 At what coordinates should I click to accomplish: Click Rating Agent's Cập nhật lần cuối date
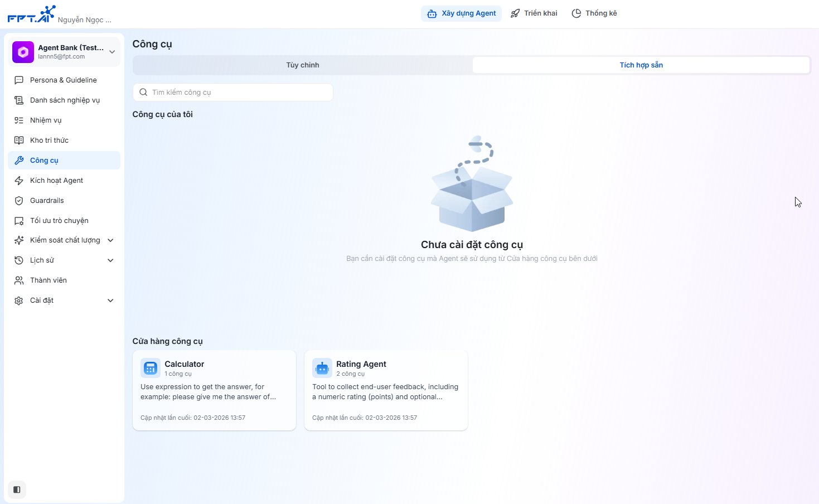[x=365, y=418]
